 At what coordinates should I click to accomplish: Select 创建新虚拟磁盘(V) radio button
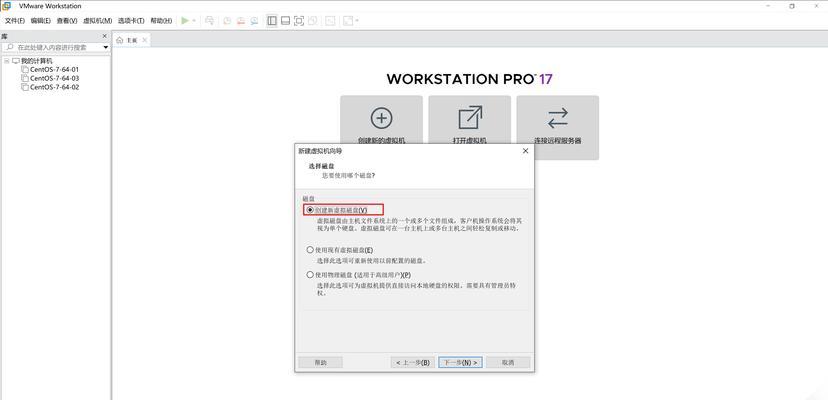[310, 210]
